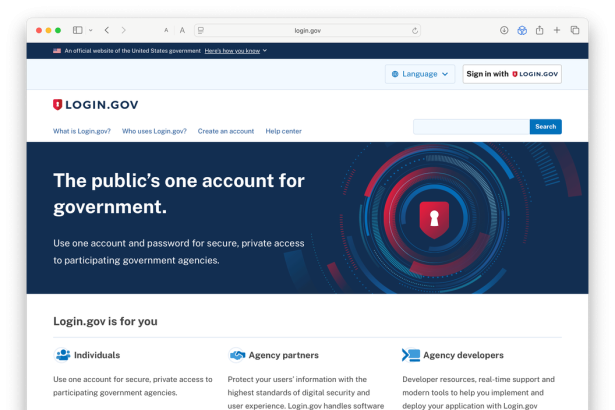Image resolution: width=615 pixels, height=410 pixels.
Task: Click the US flag icon in banner
Action: 57,51
